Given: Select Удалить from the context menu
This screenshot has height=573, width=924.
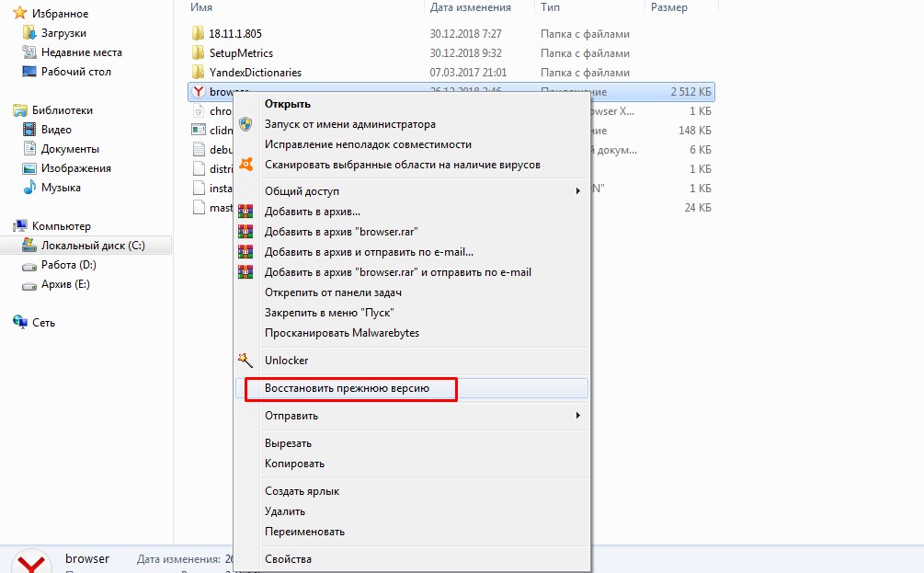Looking at the screenshot, I should [x=285, y=511].
